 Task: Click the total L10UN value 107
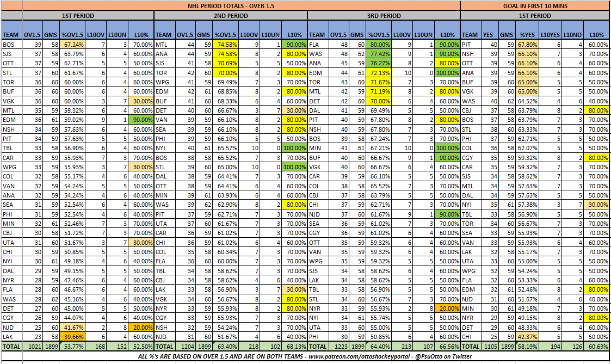click(x=423, y=347)
